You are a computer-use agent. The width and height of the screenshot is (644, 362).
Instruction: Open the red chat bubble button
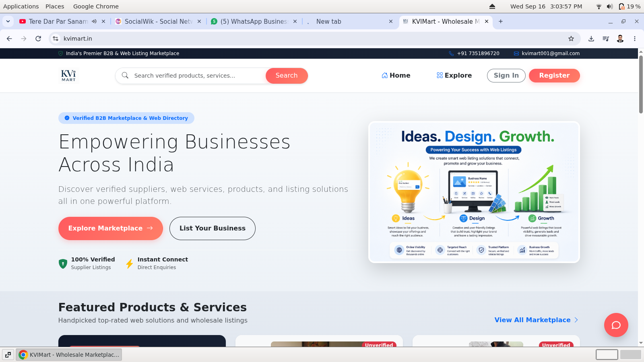coord(616,325)
